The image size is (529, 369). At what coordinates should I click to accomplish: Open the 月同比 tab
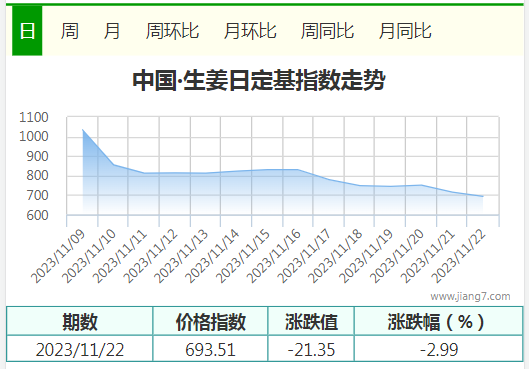pyautogui.click(x=405, y=31)
